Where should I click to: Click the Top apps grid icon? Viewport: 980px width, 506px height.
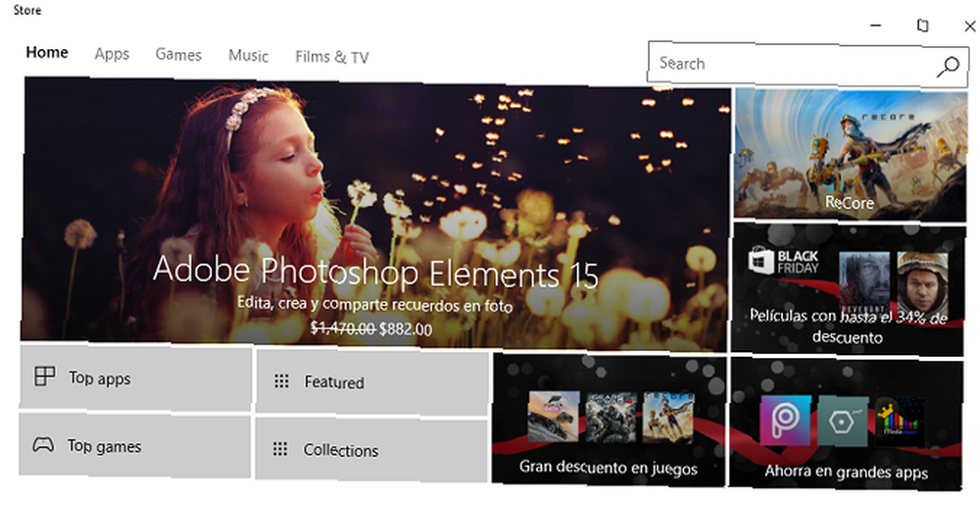(x=45, y=376)
